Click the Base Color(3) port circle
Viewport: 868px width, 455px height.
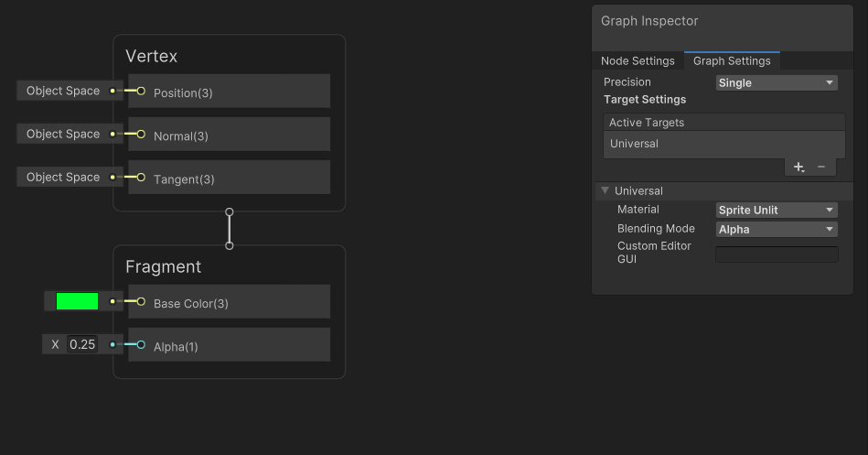point(141,301)
